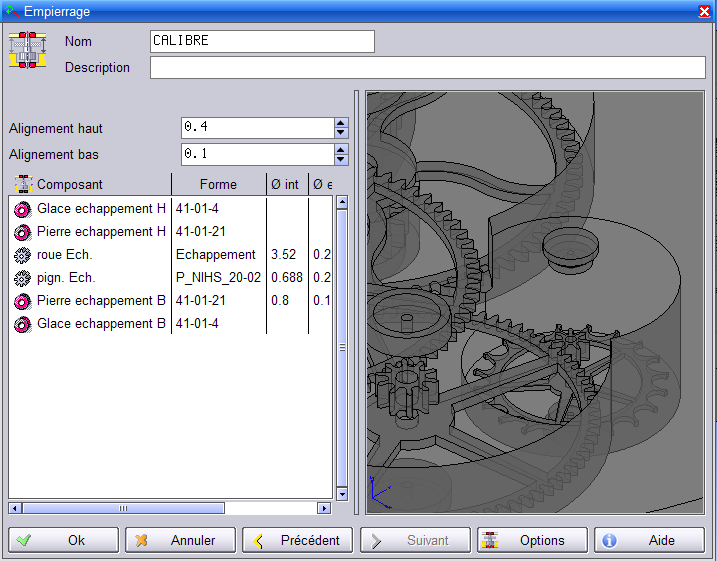The image size is (717, 561).
Task: Click the Empierrage assembly icon next to Nom
Action: (x=28, y=50)
